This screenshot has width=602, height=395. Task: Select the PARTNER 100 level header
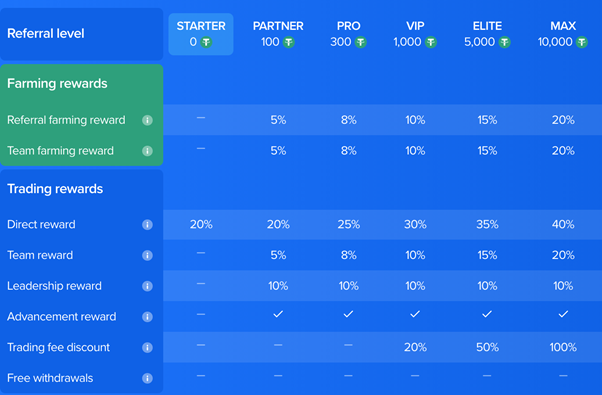click(x=278, y=34)
